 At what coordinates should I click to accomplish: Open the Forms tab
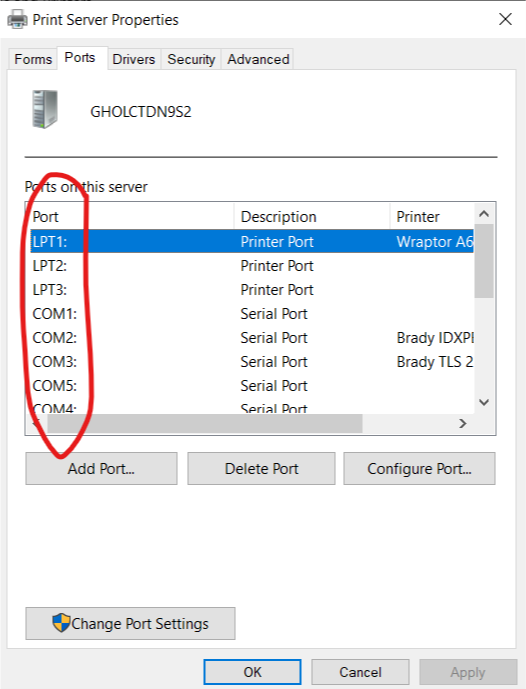(33, 59)
